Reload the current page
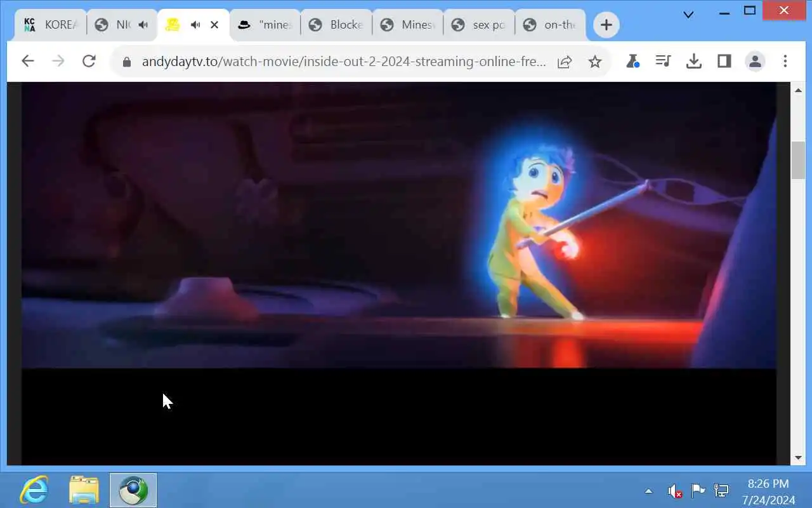Image resolution: width=812 pixels, height=508 pixels. 89,61
